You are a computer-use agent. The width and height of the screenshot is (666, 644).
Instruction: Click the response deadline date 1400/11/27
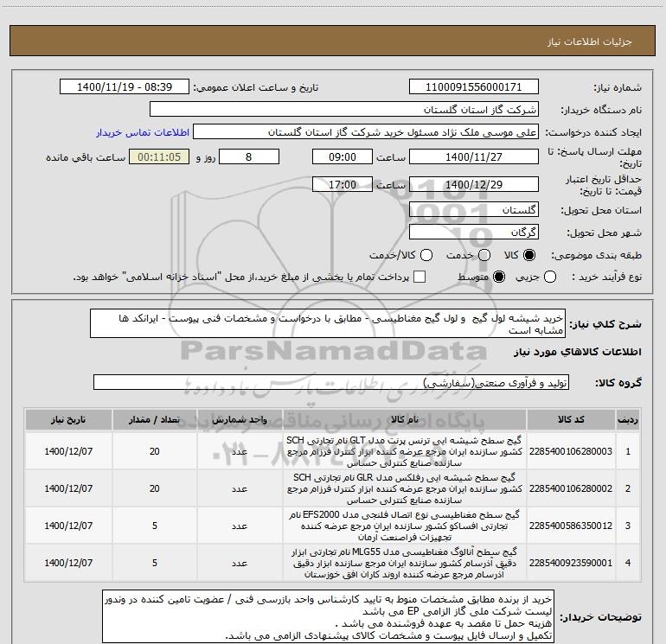coord(474,156)
